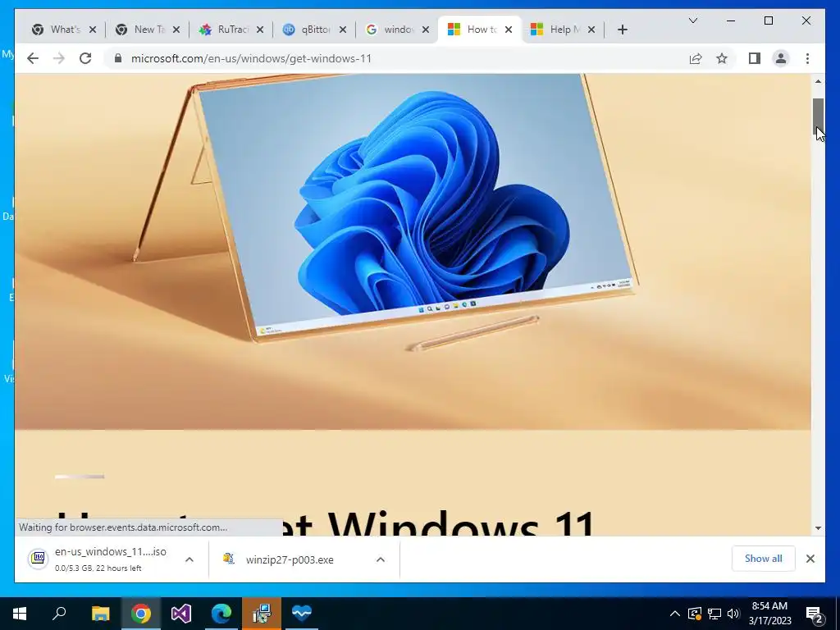
Task: Close the downloads bar
Action: tap(810, 559)
